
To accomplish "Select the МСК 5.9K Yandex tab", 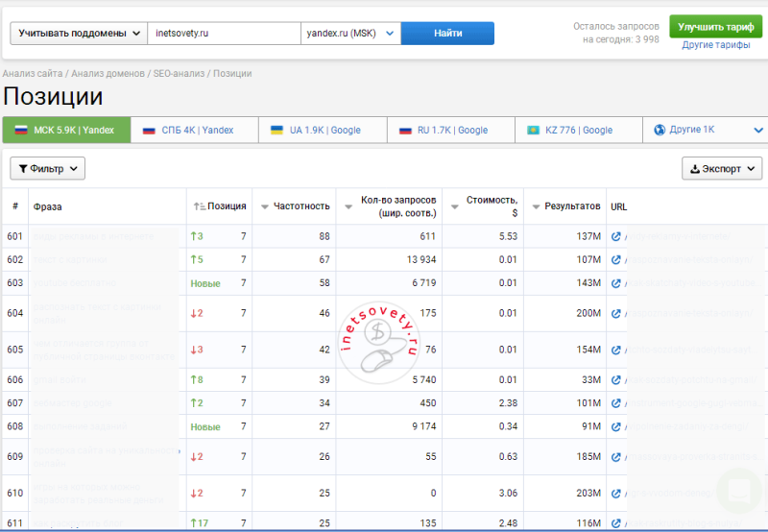I will coord(66,130).
